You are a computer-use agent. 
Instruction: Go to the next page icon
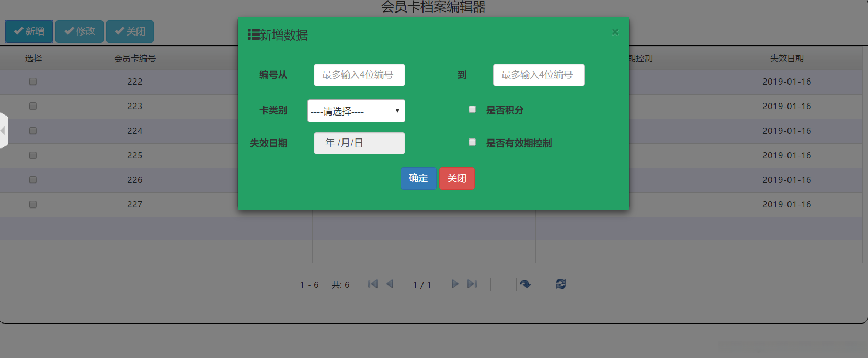[455, 284]
